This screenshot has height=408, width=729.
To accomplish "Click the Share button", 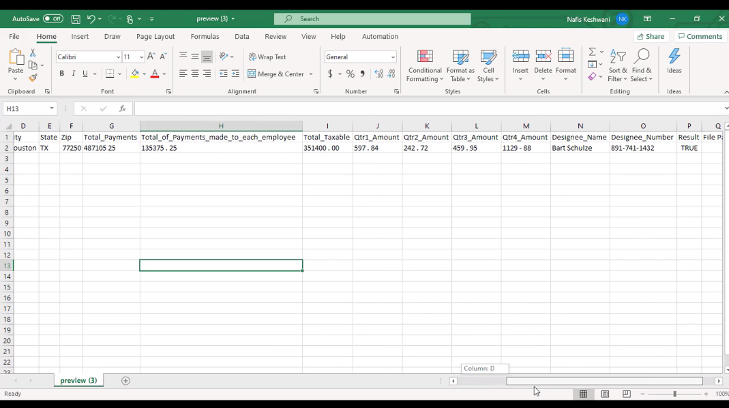I will [650, 36].
